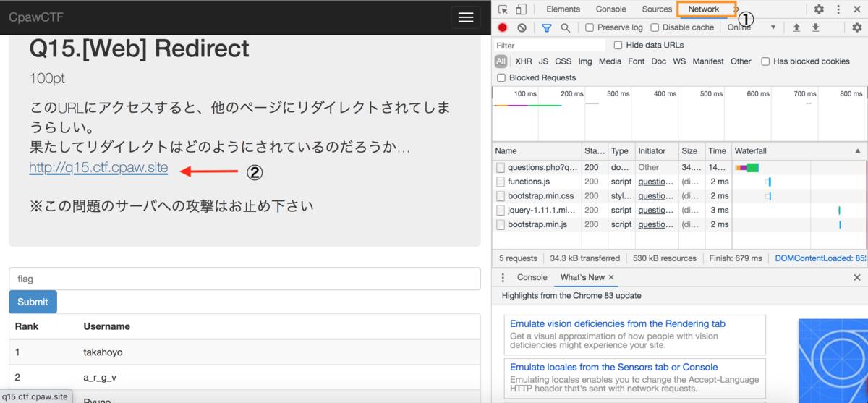Click the inspect element picker icon
Image resolution: width=868 pixels, height=403 pixels.
click(503, 9)
